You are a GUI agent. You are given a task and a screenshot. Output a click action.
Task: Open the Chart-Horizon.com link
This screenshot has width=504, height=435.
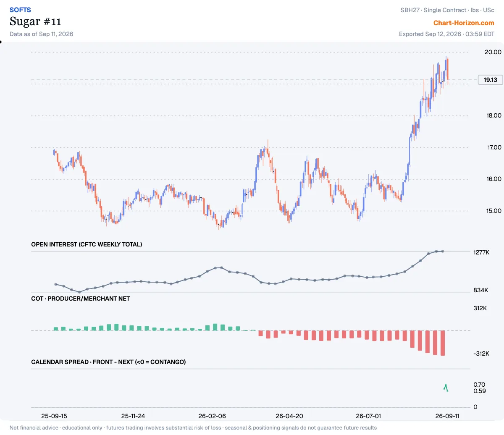(x=464, y=23)
